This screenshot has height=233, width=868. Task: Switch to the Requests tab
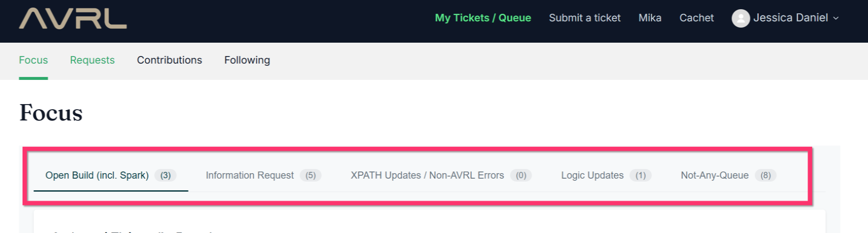(x=92, y=60)
